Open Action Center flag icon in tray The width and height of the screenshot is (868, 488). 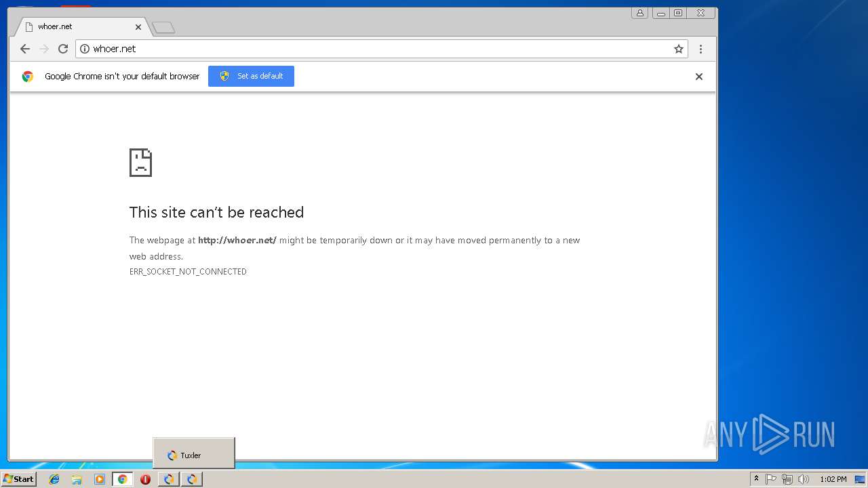pyautogui.click(x=771, y=479)
